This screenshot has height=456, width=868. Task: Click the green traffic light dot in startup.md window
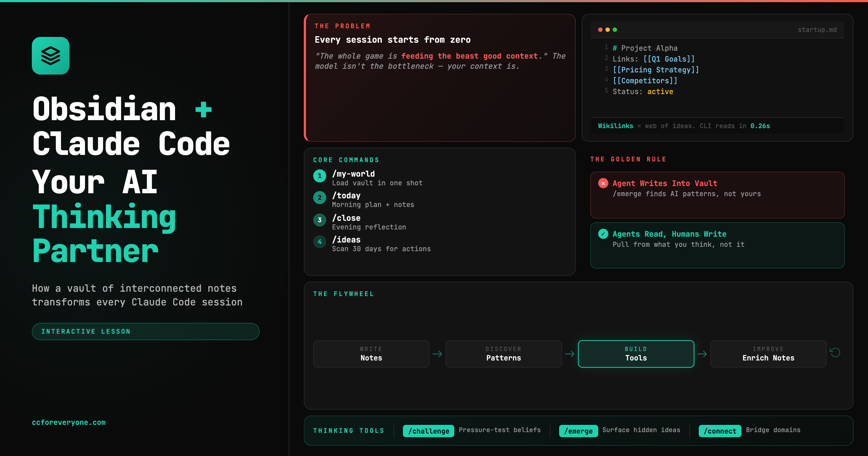pyautogui.click(x=615, y=29)
